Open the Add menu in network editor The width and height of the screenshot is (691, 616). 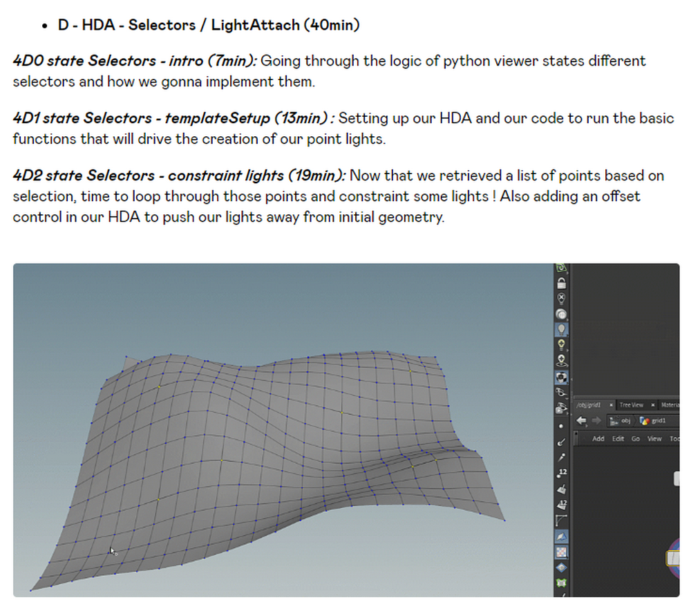click(598, 439)
